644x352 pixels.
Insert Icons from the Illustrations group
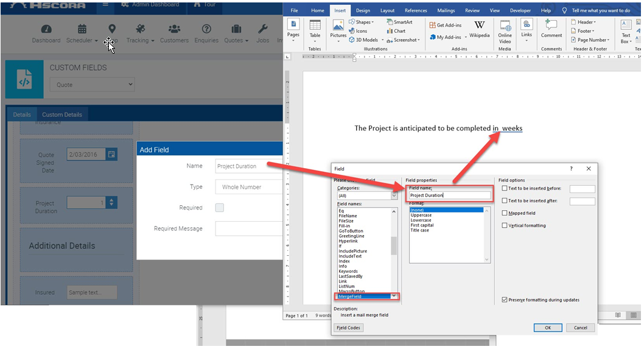(x=358, y=31)
